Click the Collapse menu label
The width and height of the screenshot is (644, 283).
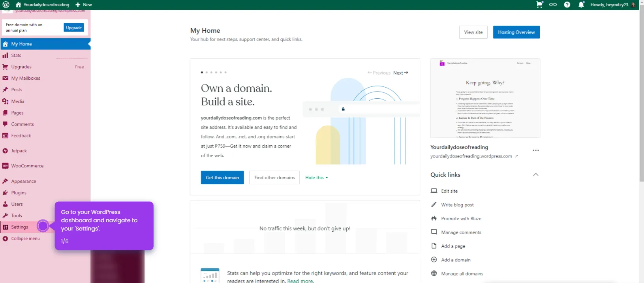[x=26, y=238]
